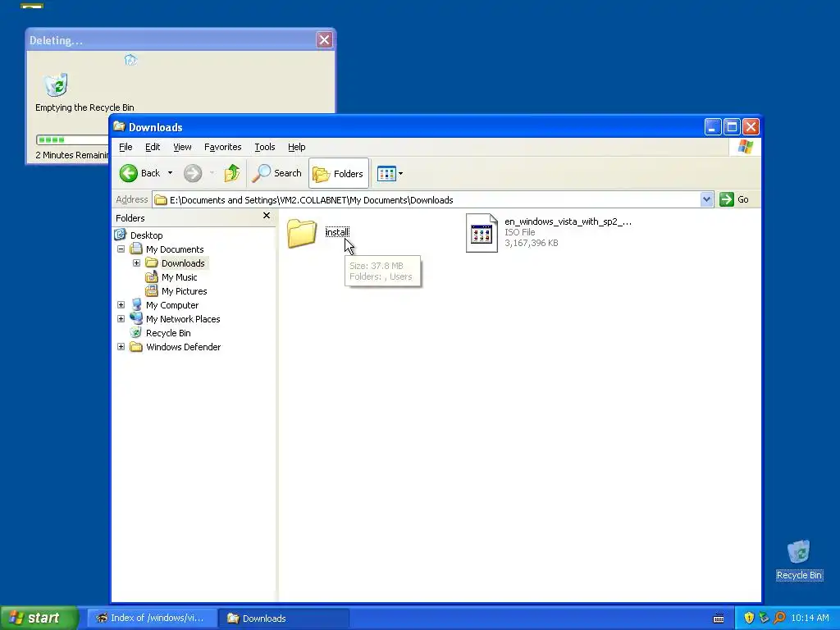The height and width of the screenshot is (630, 840).
Task: Click the My Music folder icon
Action: click(152, 277)
